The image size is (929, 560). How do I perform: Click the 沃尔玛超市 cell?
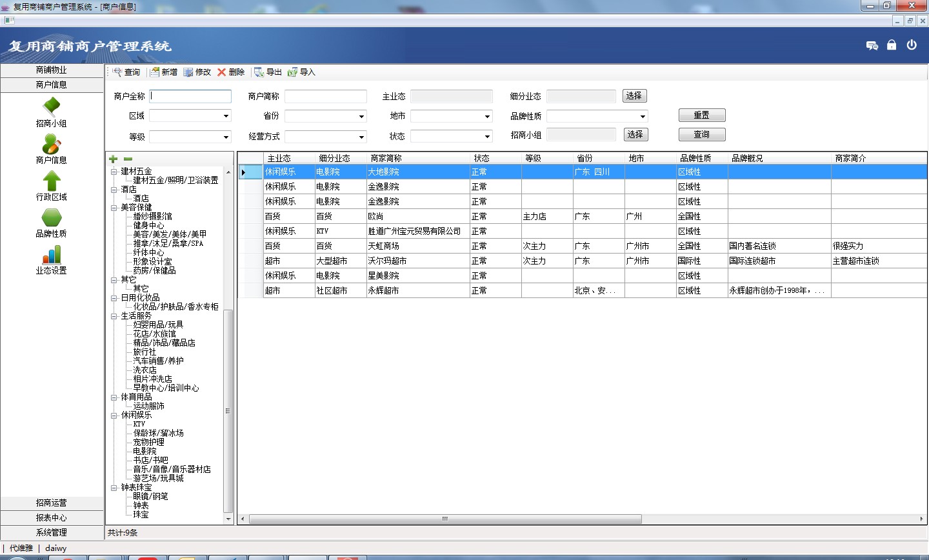(418, 261)
